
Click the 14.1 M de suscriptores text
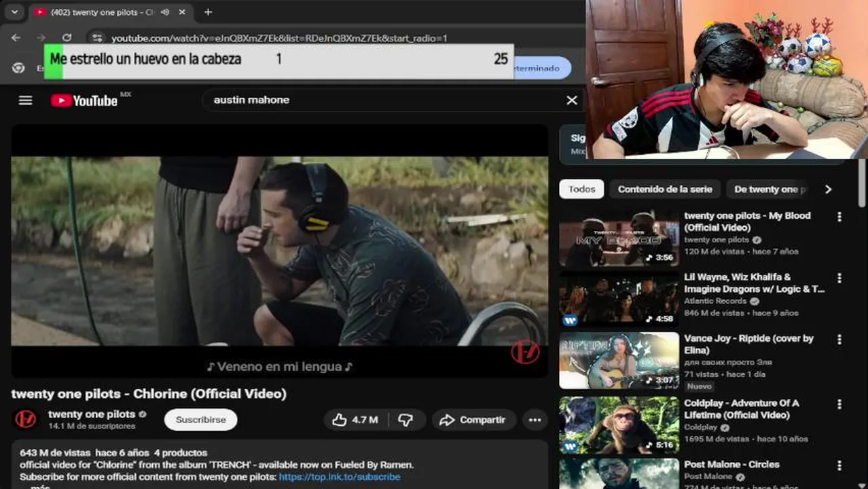(x=92, y=427)
